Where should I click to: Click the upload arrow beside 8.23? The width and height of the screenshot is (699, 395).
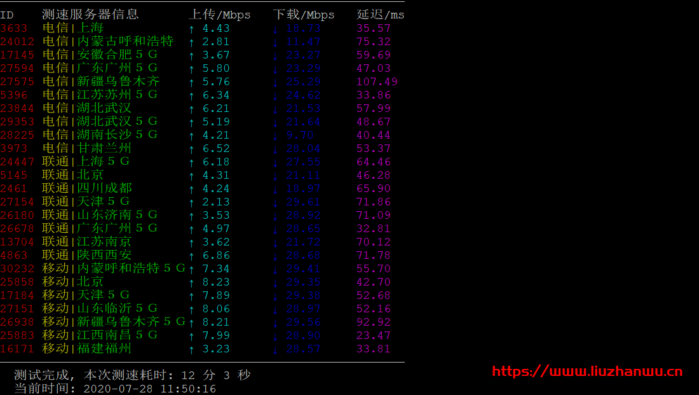[191, 283]
